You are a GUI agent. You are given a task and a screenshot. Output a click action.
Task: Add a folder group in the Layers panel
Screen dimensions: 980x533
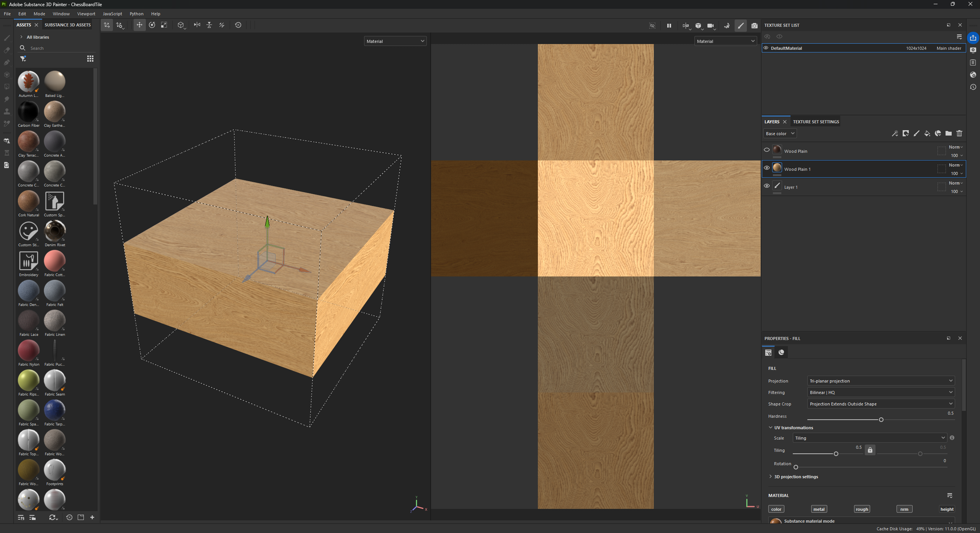[948, 133]
